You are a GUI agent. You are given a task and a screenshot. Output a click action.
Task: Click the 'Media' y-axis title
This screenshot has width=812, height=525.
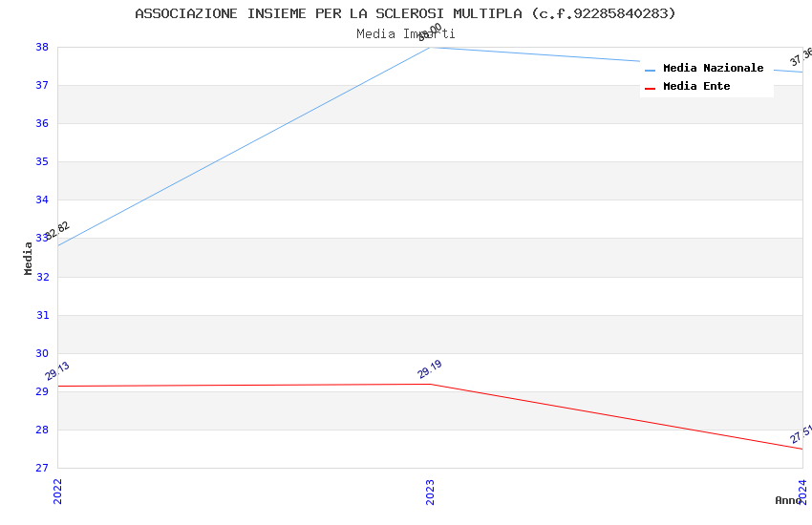point(28,259)
